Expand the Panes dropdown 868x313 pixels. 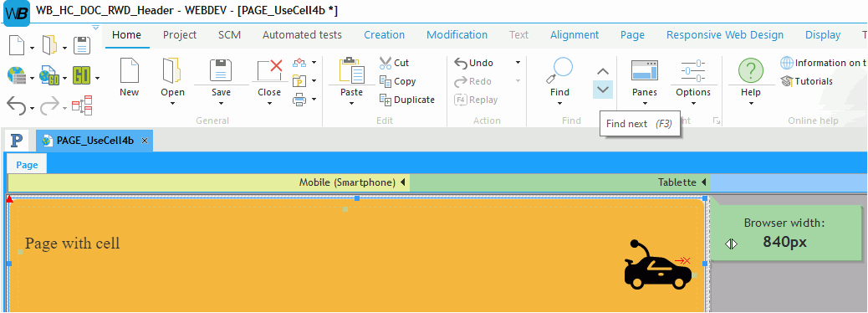click(645, 103)
